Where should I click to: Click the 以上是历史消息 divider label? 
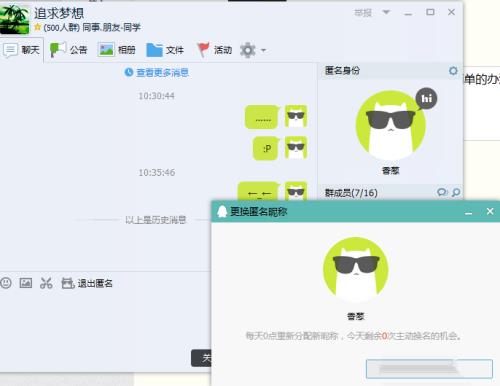155,220
